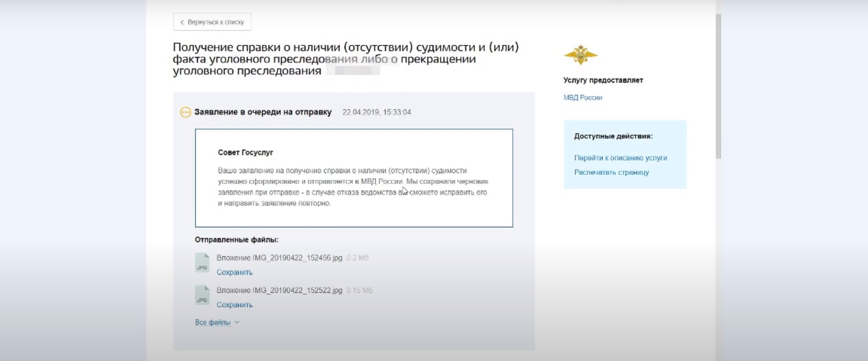
Task: Click the page vertical scrollbar thumb
Action: (718, 86)
